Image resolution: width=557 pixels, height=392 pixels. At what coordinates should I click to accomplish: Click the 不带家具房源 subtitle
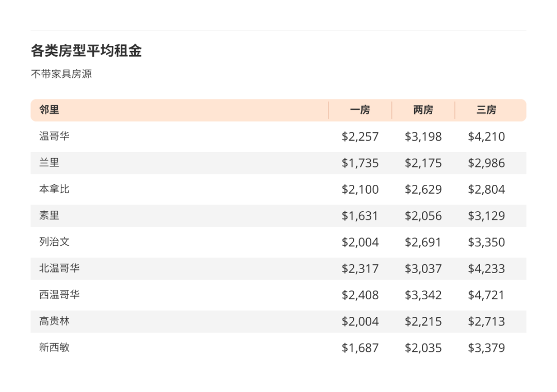[61, 74]
